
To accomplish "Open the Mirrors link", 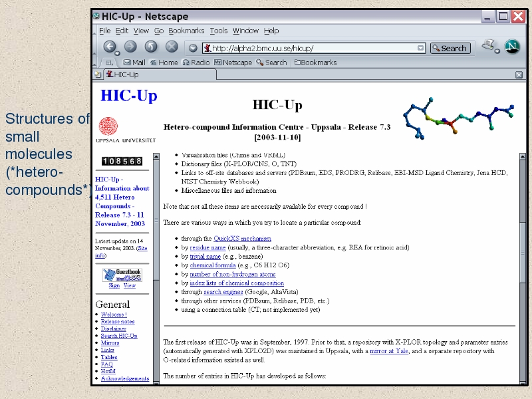I will click(x=110, y=343).
